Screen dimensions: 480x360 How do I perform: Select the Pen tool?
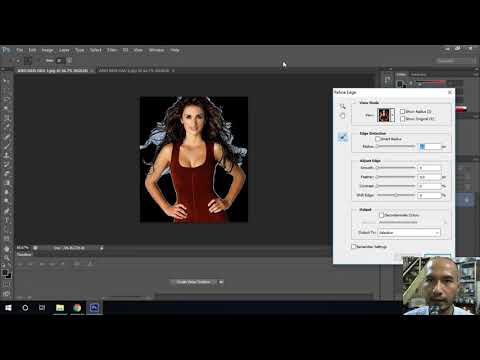coord(6,211)
